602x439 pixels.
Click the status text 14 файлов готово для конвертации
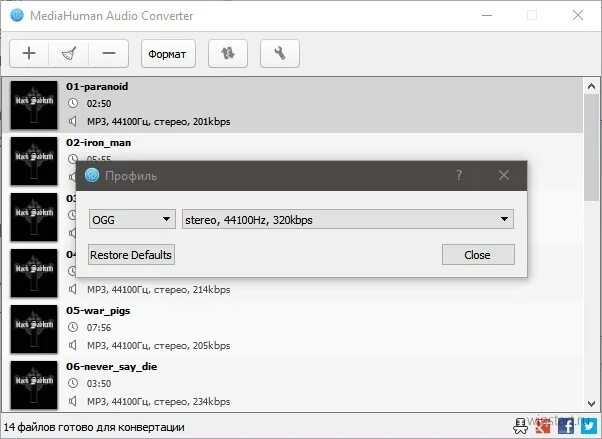pos(94,427)
